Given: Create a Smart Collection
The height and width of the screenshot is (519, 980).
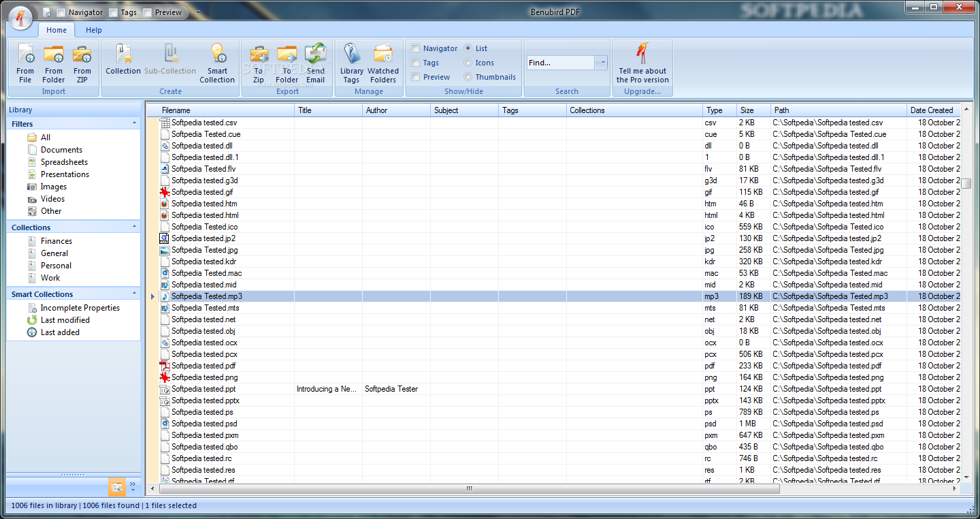Looking at the screenshot, I should point(217,63).
